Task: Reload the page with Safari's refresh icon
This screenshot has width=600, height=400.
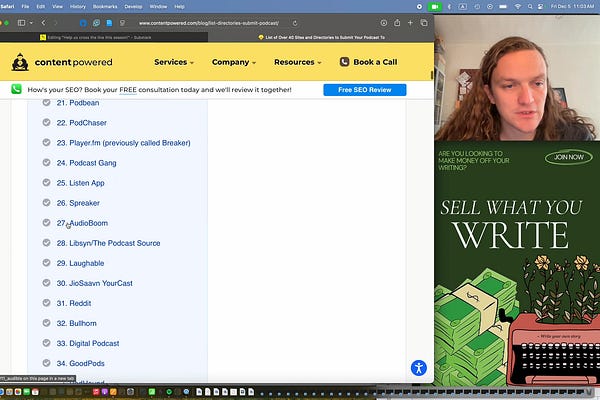Action: 295,23
